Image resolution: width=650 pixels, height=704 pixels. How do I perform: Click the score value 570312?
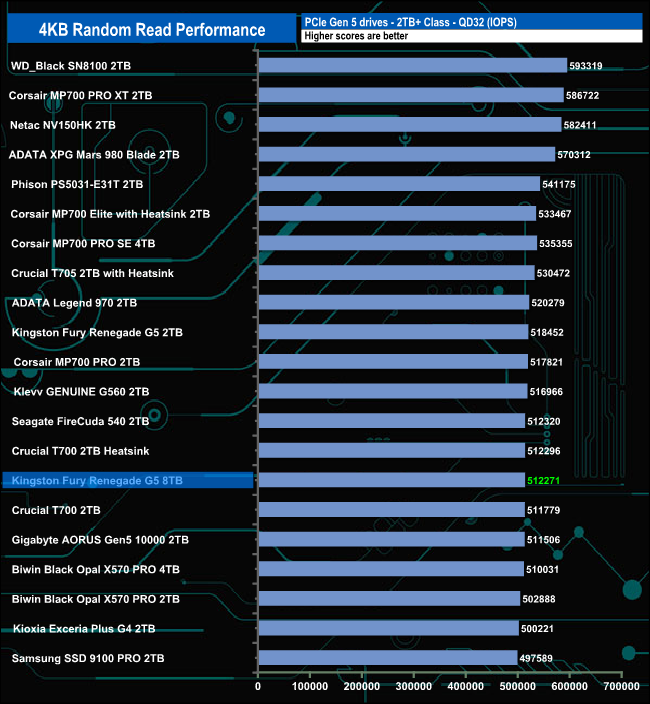574,155
